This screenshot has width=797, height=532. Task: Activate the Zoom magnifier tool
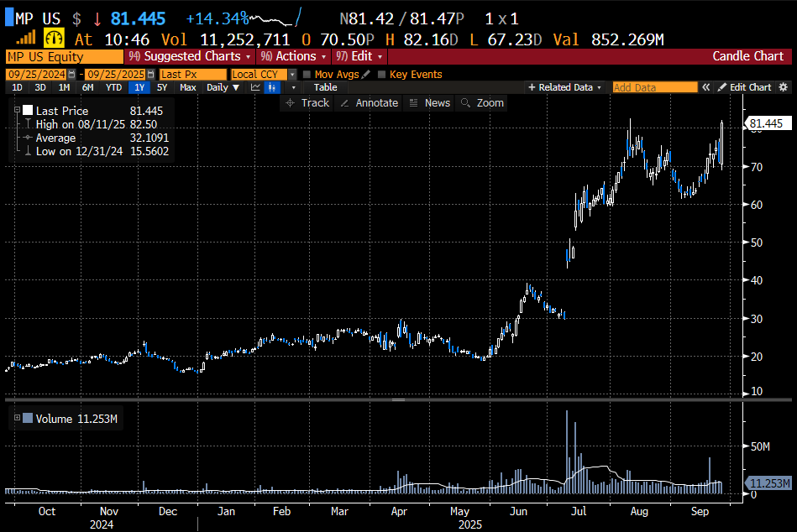click(482, 103)
